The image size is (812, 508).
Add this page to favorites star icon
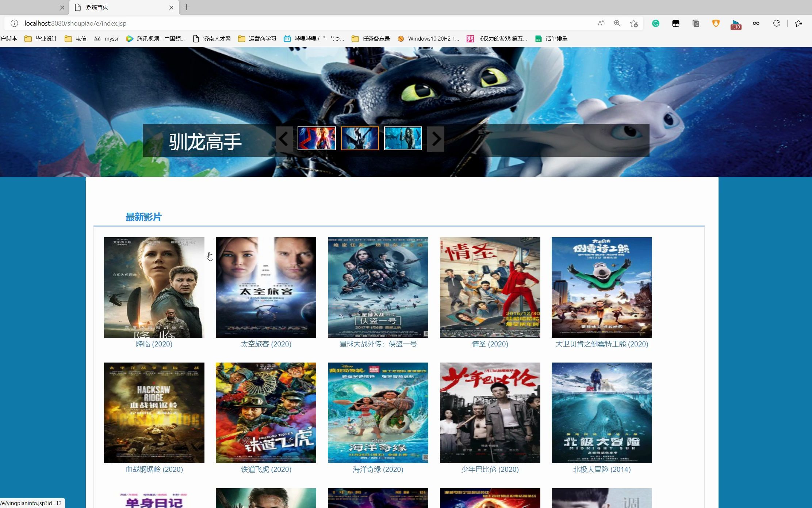tap(634, 23)
